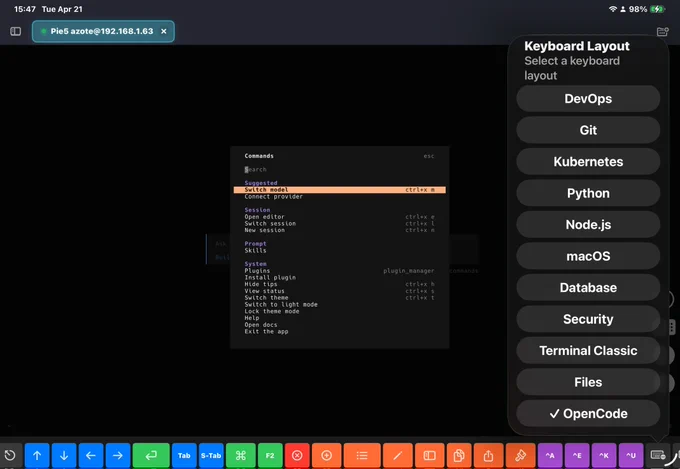The image size is (680, 469).
Task: Tap the blue up arrow key
Action: 37,456
